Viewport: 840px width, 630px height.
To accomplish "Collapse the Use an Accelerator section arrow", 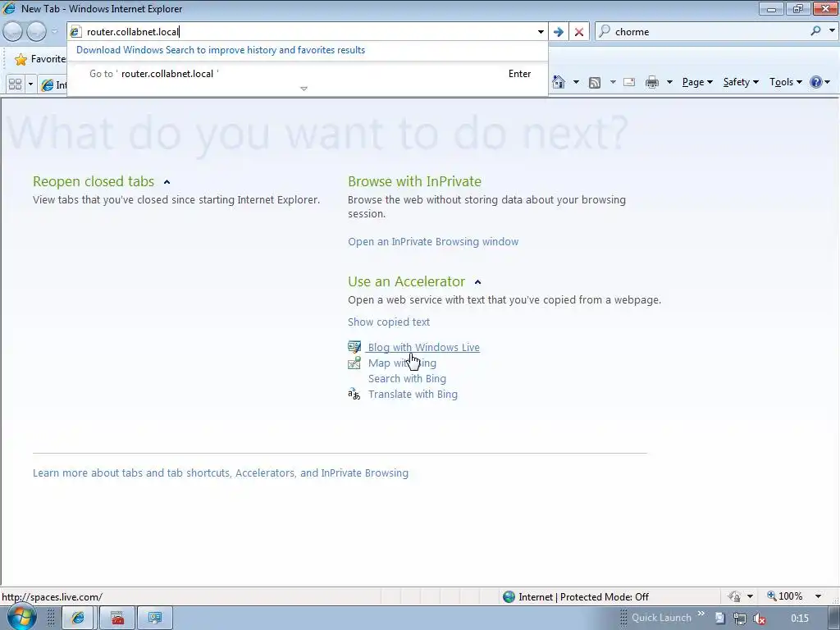I will pos(478,282).
